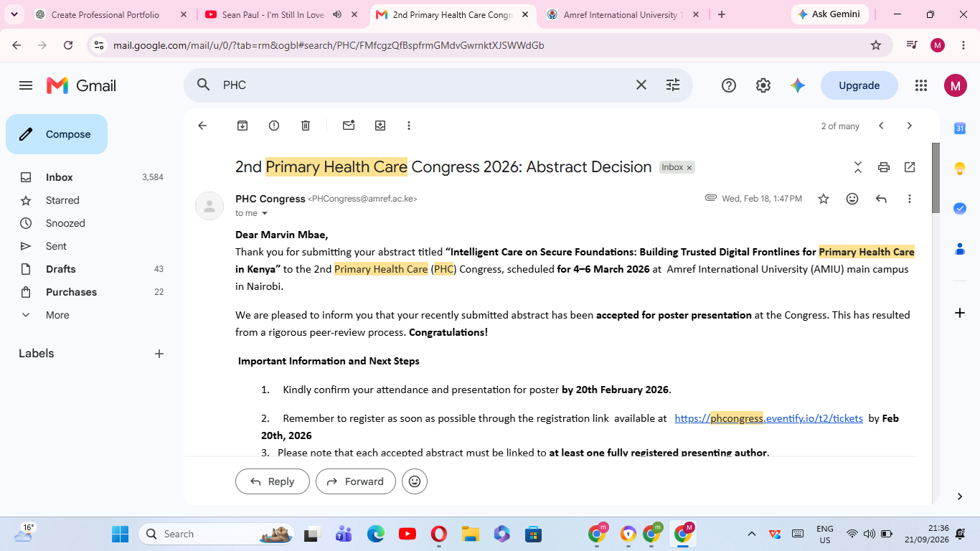The image size is (980, 551).
Task: Collapse all messages icon
Action: [858, 167]
